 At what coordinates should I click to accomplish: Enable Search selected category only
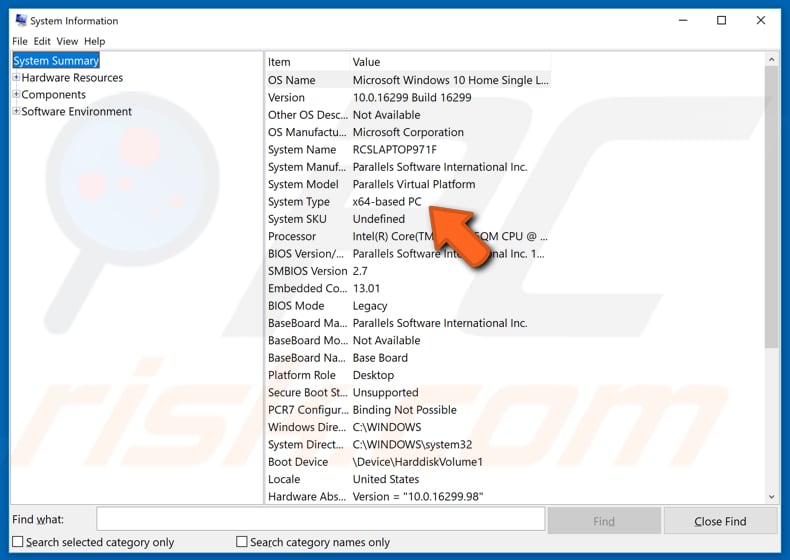pos(18,542)
